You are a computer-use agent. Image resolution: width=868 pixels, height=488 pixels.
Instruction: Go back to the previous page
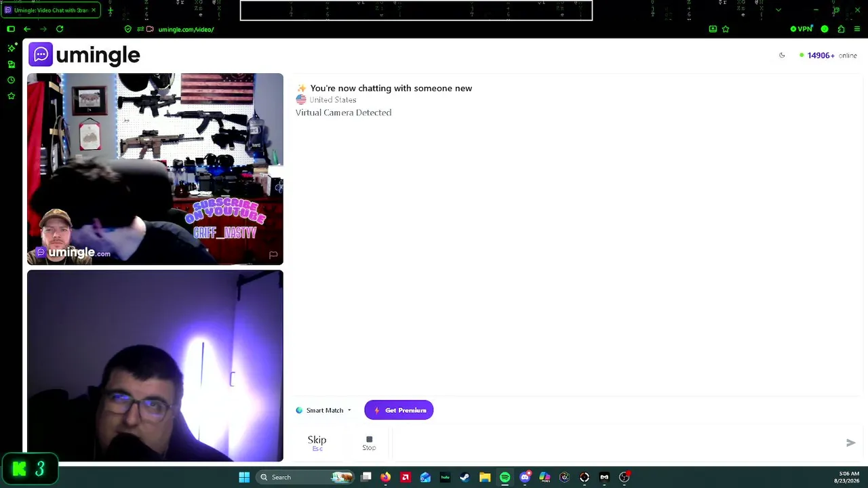27,29
